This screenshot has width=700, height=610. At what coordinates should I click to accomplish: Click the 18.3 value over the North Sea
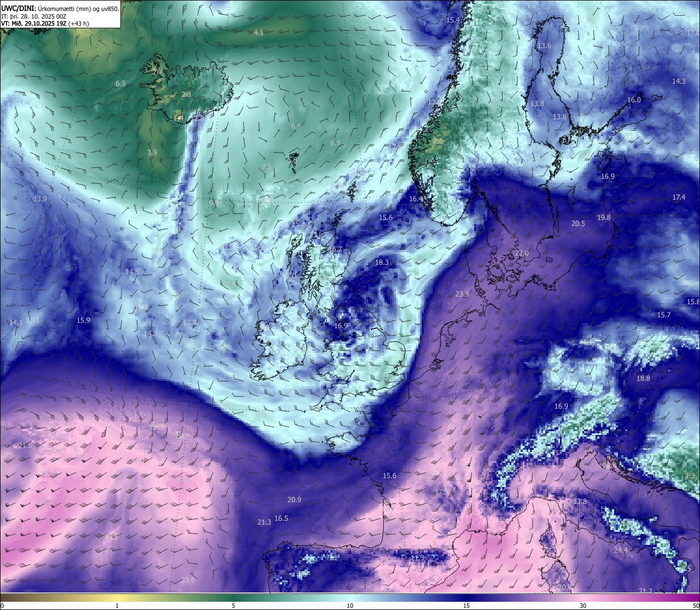click(x=382, y=263)
